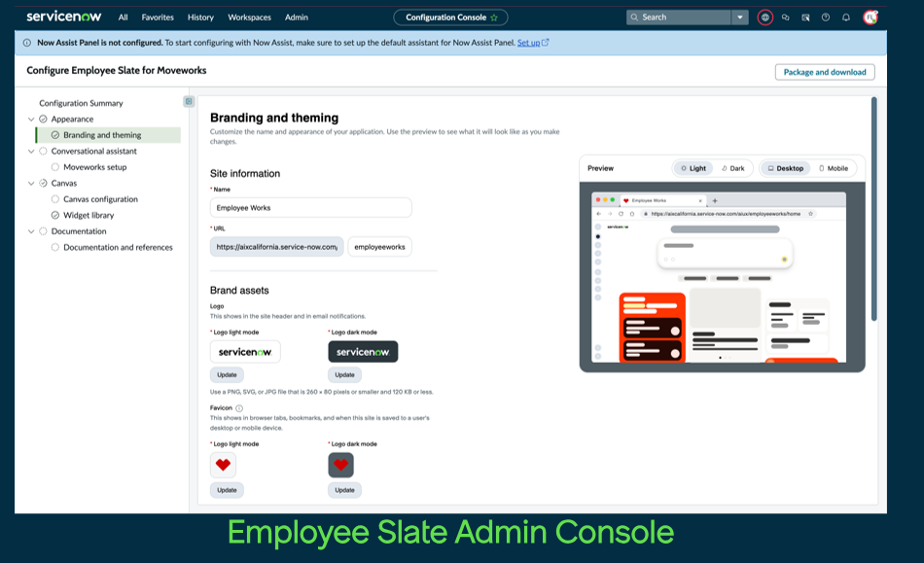Click the Configuration Console title pill
Screen dimensions: 924x563
pyautogui.click(x=450, y=18)
